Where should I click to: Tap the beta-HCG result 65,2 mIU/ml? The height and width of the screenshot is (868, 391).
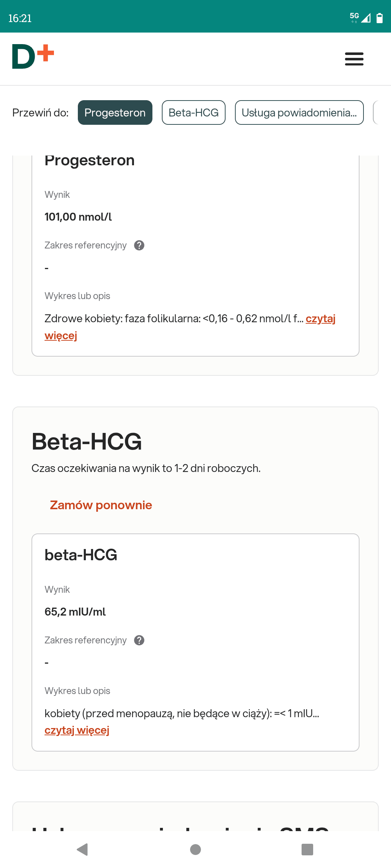tap(75, 612)
